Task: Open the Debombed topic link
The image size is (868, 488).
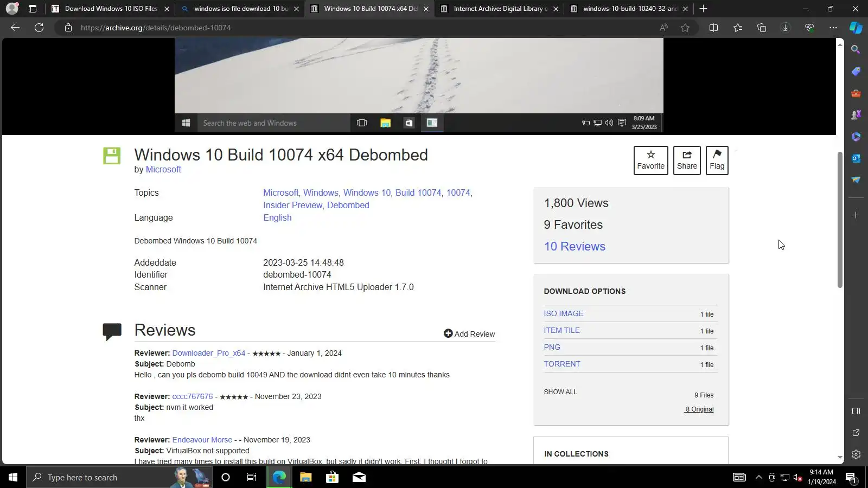Action: click(x=348, y=206)
